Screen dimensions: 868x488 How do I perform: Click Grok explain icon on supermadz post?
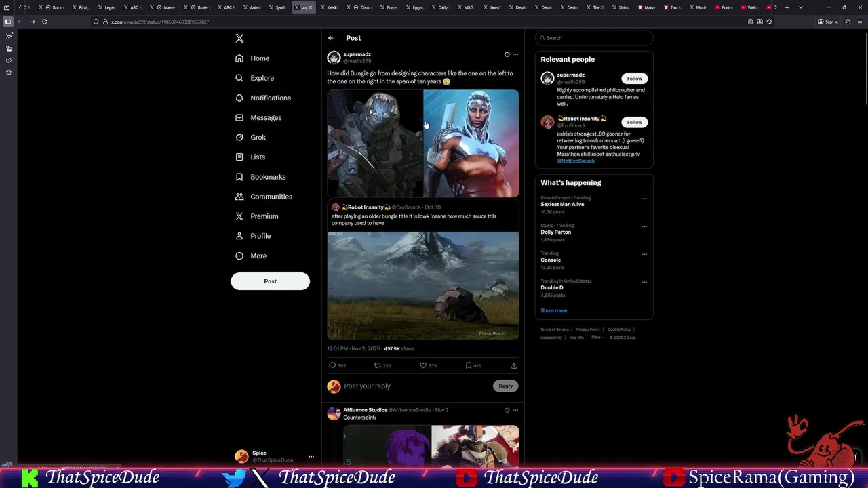click(x=507, y=54)
